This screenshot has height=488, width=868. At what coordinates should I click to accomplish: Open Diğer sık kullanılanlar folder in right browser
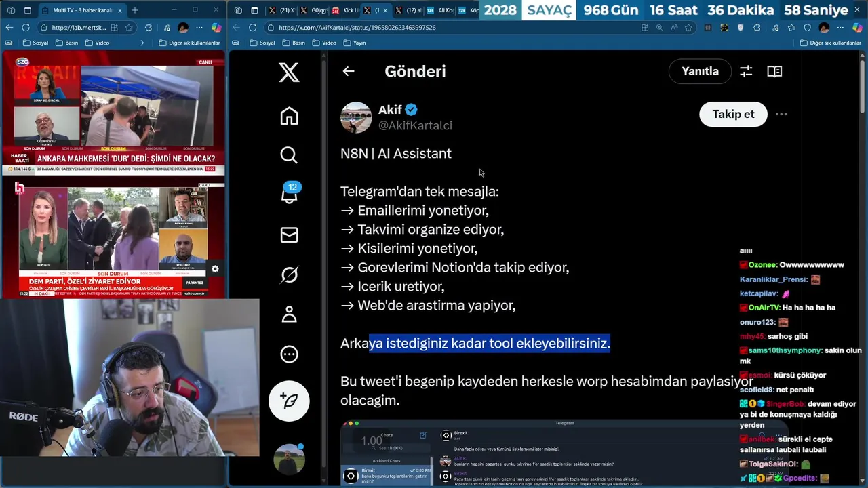tap(831, 43)
